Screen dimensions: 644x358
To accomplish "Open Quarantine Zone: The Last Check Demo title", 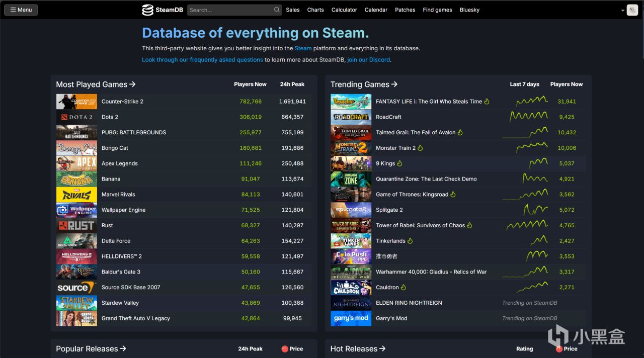I will point(426,179).
